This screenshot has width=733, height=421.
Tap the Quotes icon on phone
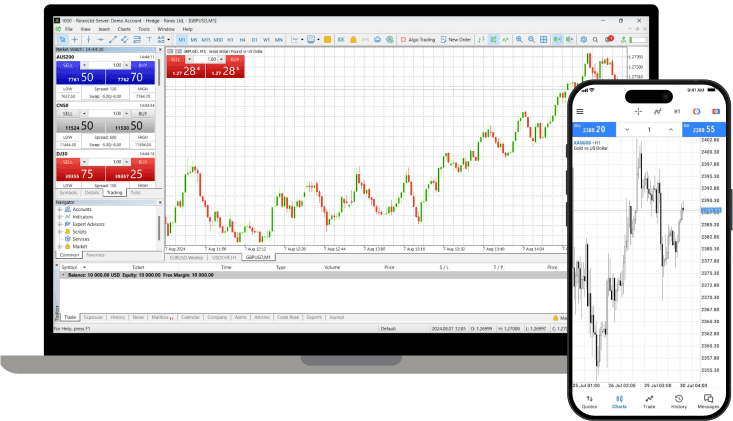(x=589, y=402)
